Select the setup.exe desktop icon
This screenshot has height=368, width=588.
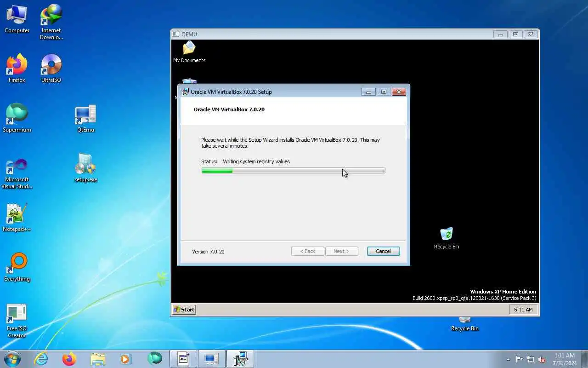85,168
